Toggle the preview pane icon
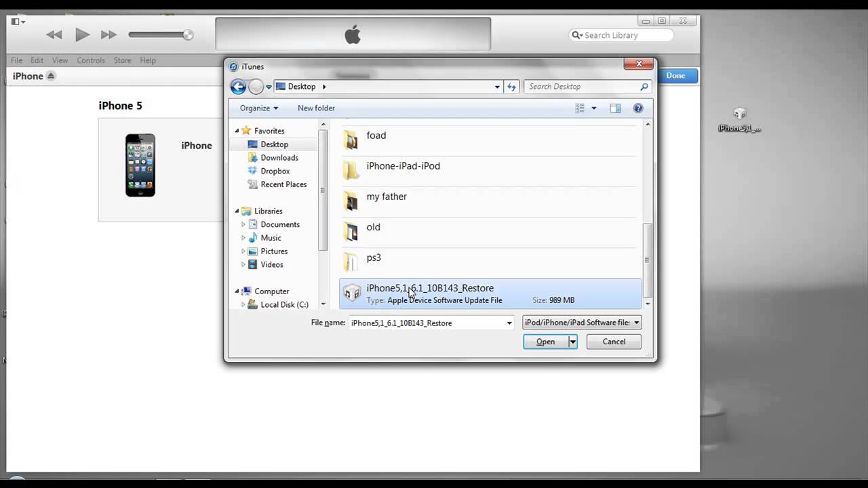This screenshot has width=868, height=488. click(615, 108)
